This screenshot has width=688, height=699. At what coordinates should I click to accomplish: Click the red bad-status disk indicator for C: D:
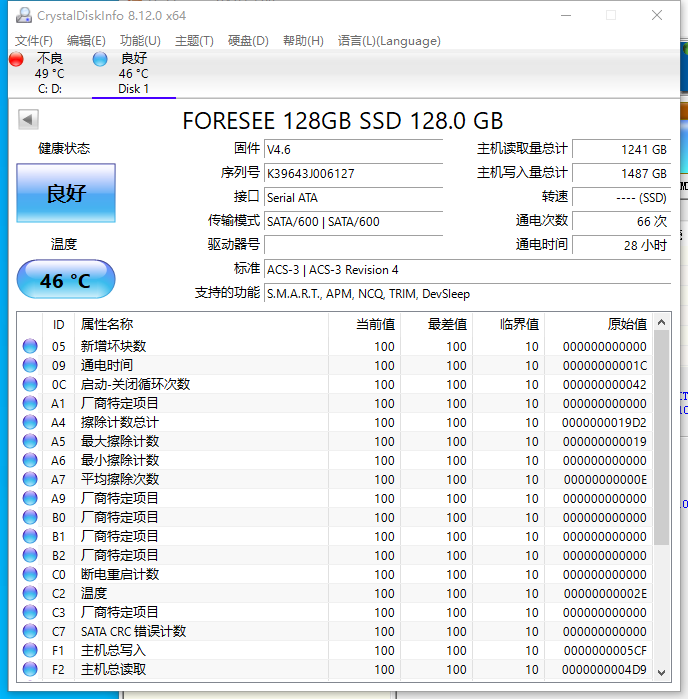[x=16, y=59]
